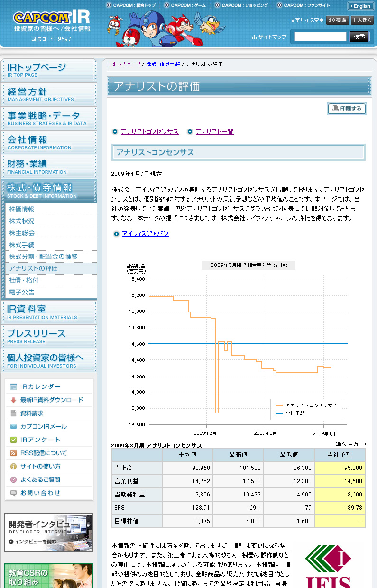Click the 資料請求 document icon
This screenshot has width=377, height=588.
click(13, 413)
